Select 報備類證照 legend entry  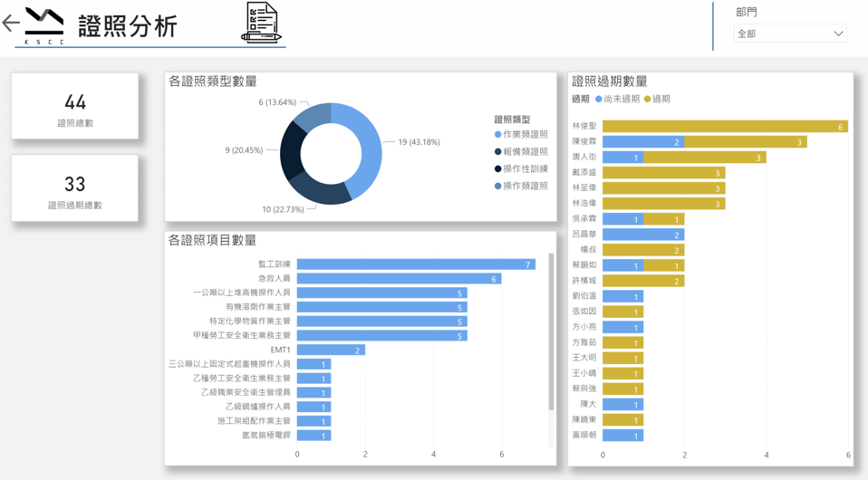tap(521, 151)
